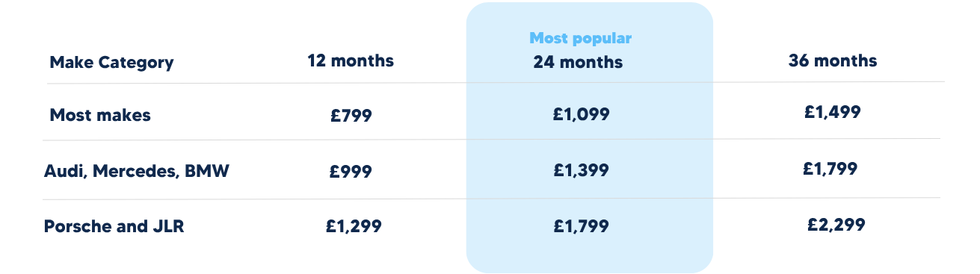Select the 12 months column header
The width and height of the screenshot is (980, 274).
(351, 61)
